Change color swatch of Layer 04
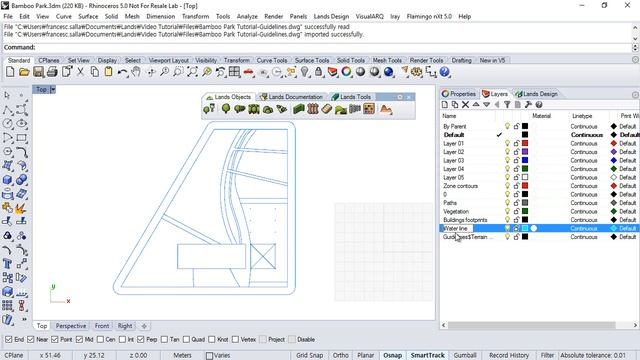This screenshot has height=360, width=640. point(525,169)
